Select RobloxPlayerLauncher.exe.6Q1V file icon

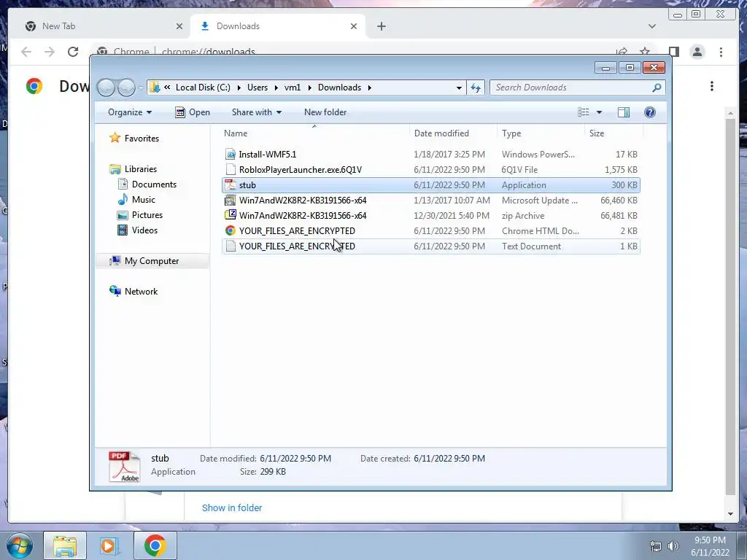tap(231, 169)
